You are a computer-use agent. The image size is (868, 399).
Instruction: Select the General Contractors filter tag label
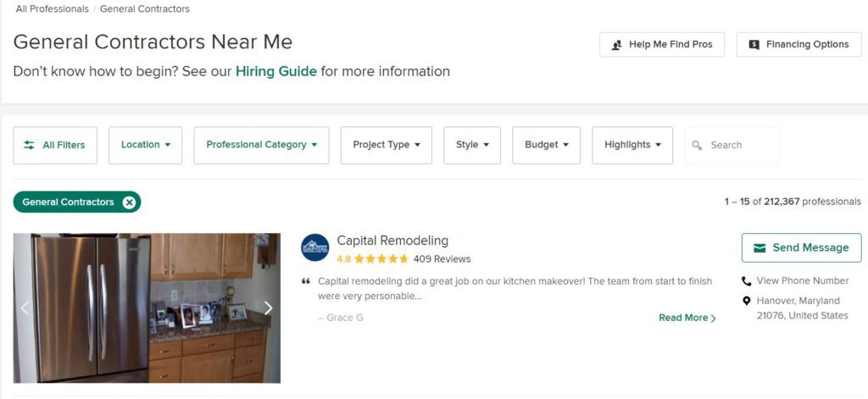click(68, 202)
